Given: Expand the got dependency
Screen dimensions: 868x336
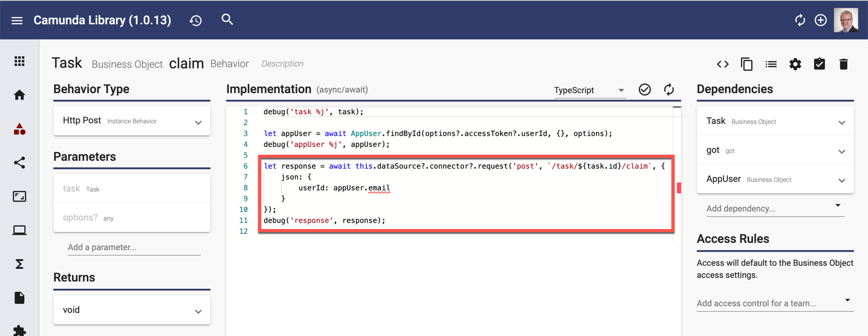Looking at the screenshot, I should 775,150.
